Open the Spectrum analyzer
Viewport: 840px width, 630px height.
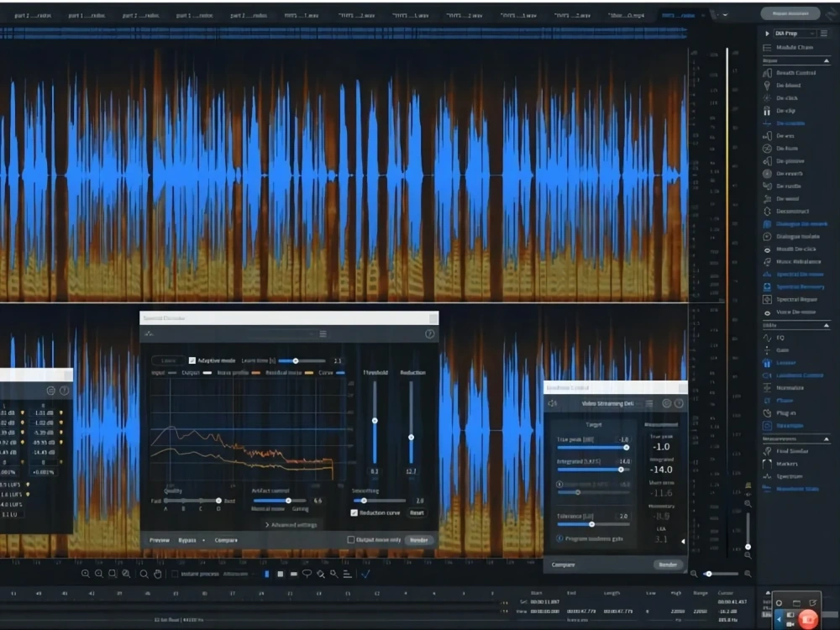pyautogui.click(x=783, y=476)
